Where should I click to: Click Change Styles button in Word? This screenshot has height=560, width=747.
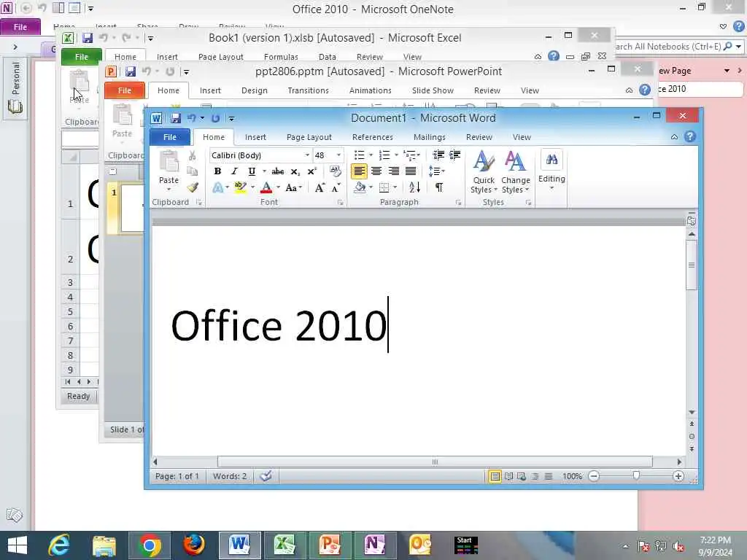(x=516, y=172)
